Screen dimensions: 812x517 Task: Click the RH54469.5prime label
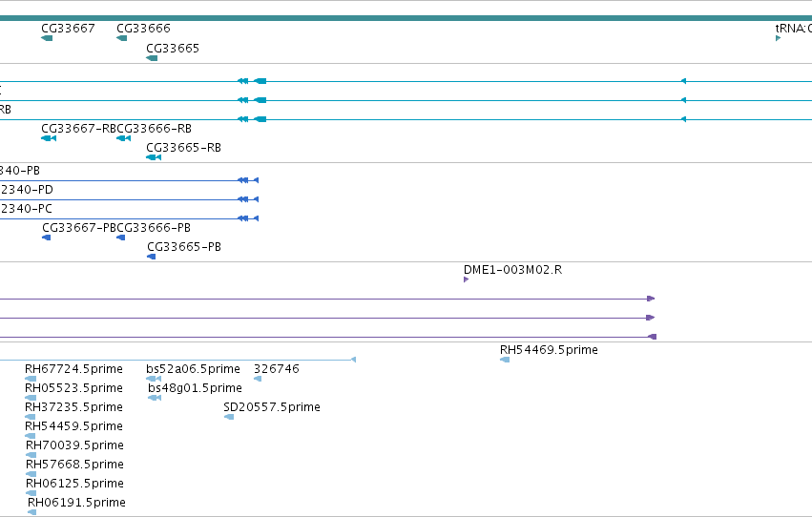549,350
